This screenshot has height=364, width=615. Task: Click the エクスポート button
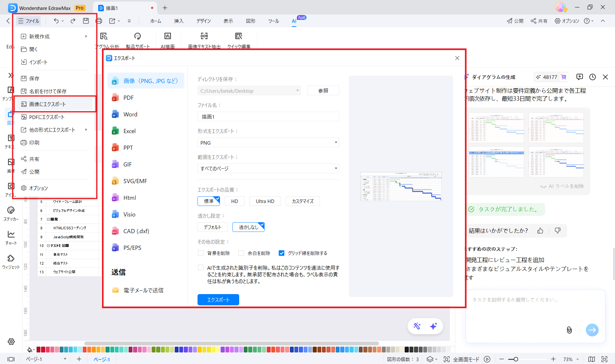[x=218, y=300]
